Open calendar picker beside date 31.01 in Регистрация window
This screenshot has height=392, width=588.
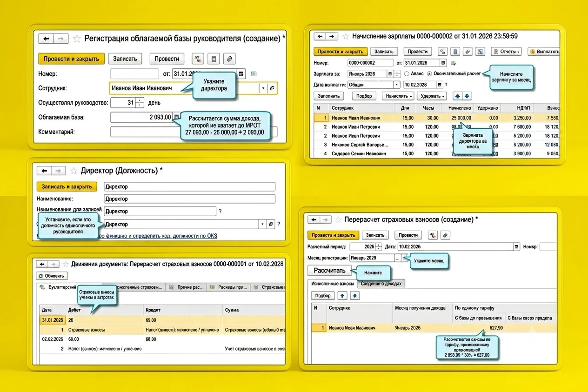pyautogui.click(x=241, y=73)
